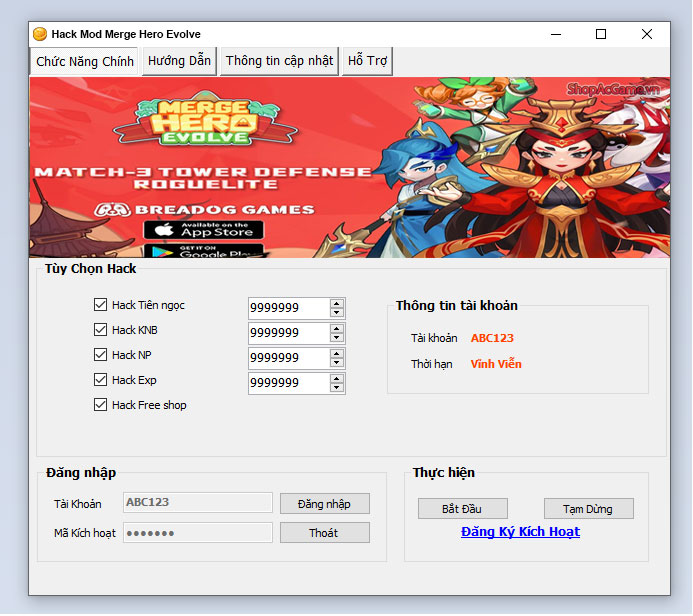The width and height of the screenshot is (693, 616).
Task: Uncheck the Hack NP option
Action: pyautogui.click(x=100, y=355)
